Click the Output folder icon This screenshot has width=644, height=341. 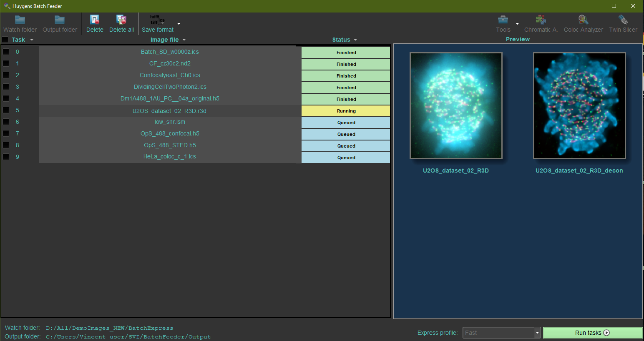(x=60, y=24)
